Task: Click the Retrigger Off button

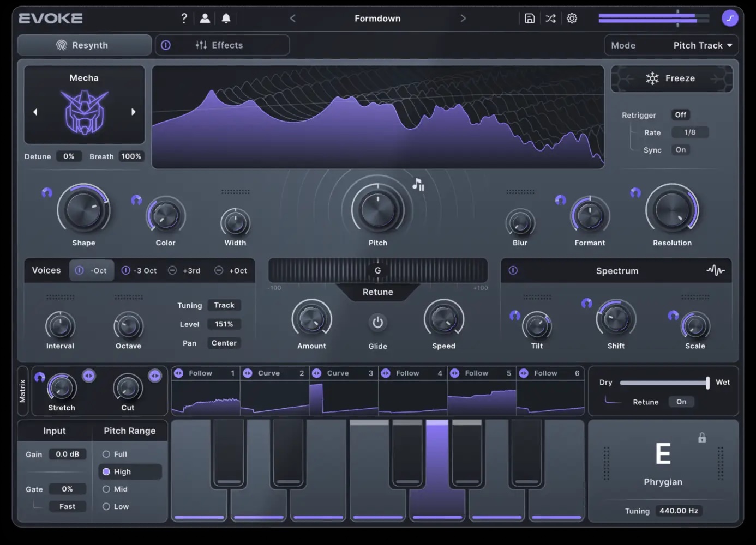Action: coord(680,115)
